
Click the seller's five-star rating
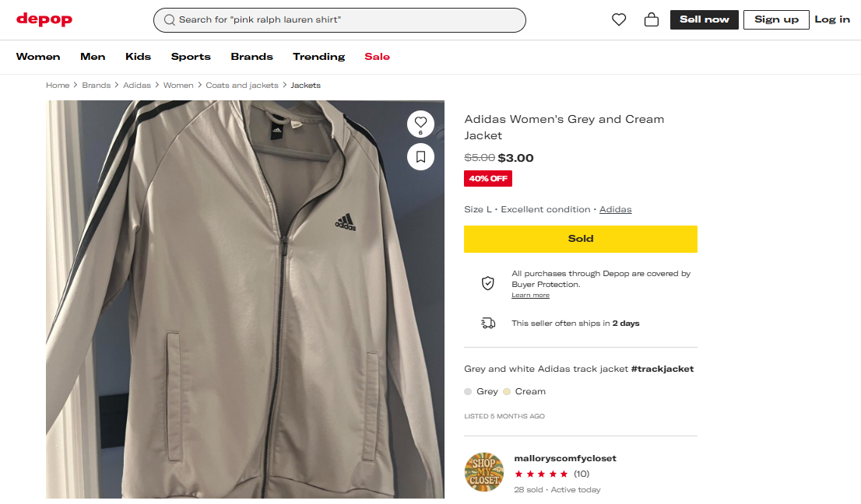541,474
